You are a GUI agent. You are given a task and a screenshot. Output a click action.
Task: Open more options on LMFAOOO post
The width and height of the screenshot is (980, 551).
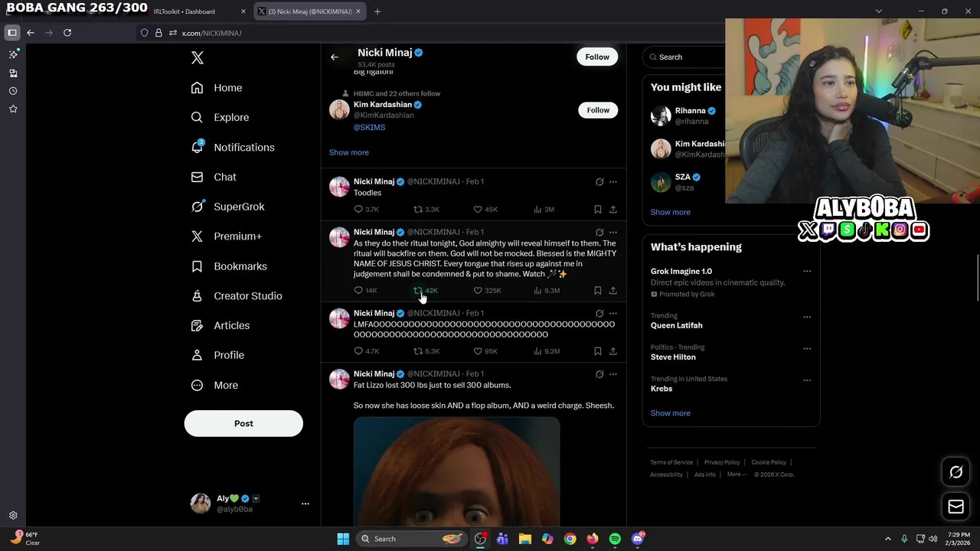[613, 313]
